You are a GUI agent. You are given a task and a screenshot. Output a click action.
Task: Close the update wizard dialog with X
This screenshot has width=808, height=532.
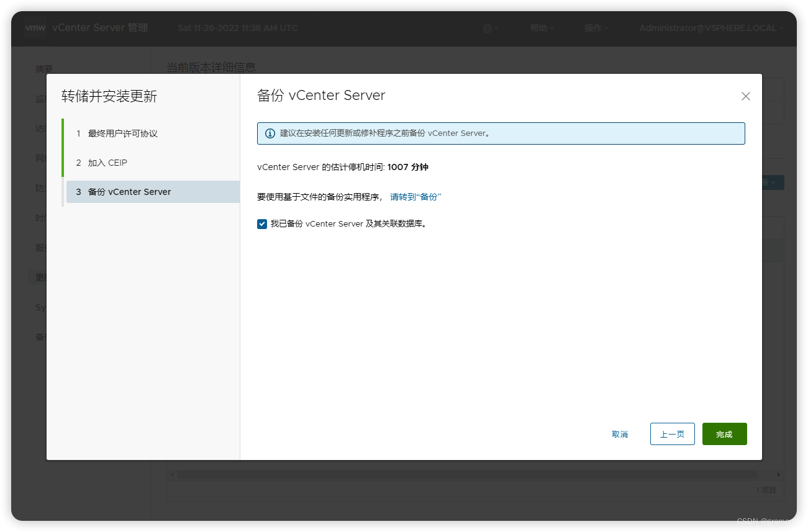746,96
